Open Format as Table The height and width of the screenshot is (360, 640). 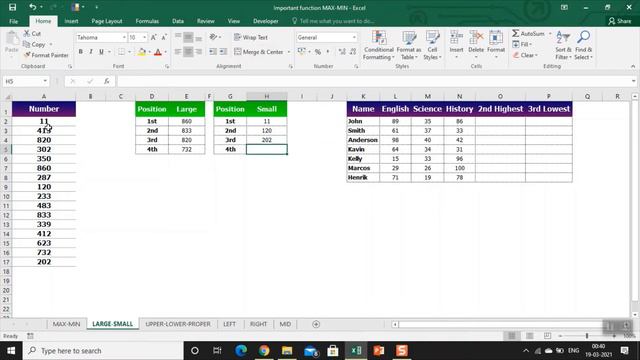click(409, 45)
